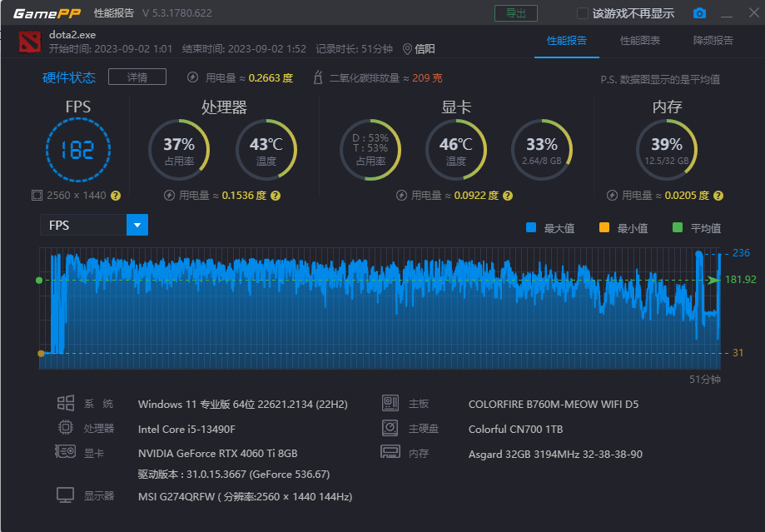Enable the 该游戏不再显示 checkbox
The width and height of the screenshot is (765, 532).
coord(582,13)
